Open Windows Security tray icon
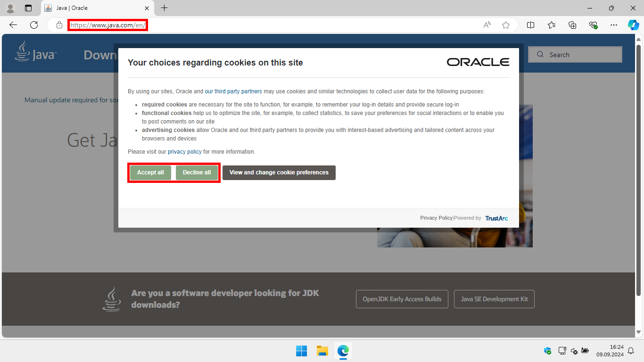The image size is (644, 362). [x=547, y=351]
